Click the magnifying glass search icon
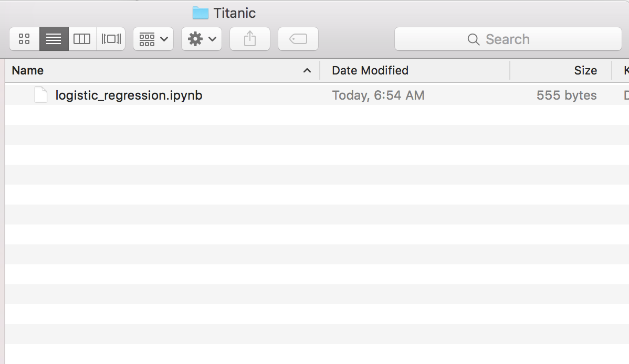 coord(473,39)
